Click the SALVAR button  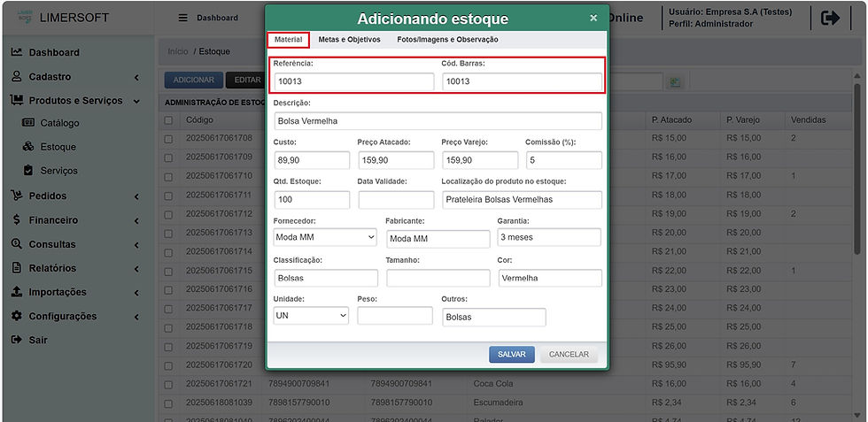512,355
